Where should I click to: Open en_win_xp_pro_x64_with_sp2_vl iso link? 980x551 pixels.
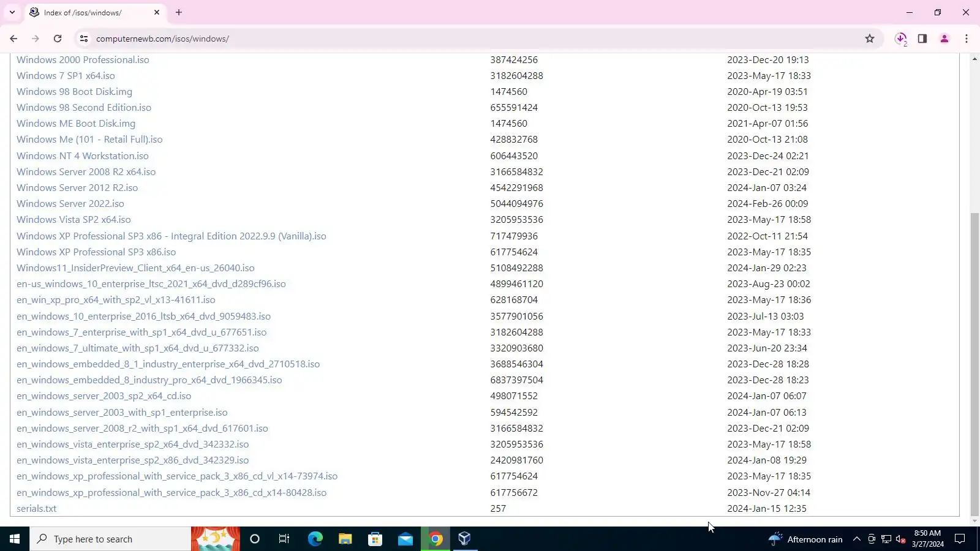[x=116, y=300]
